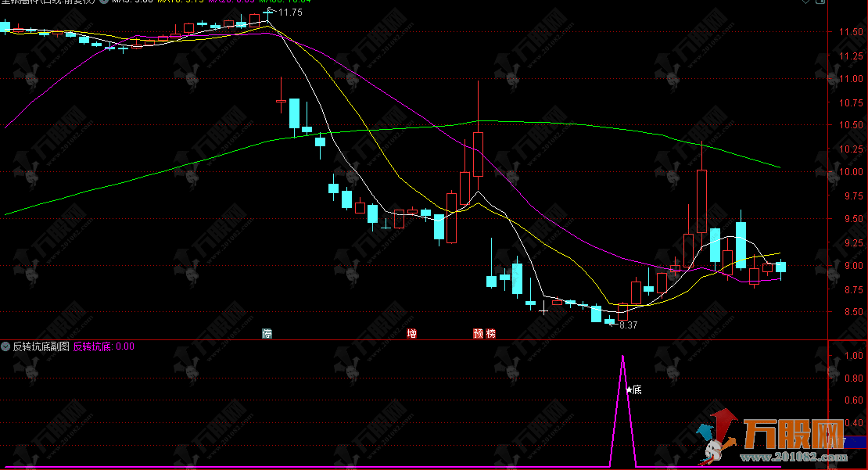This screenshot has width=868, height=470.
Task: Select the green long-term moving average line
Action: [485, 121]
